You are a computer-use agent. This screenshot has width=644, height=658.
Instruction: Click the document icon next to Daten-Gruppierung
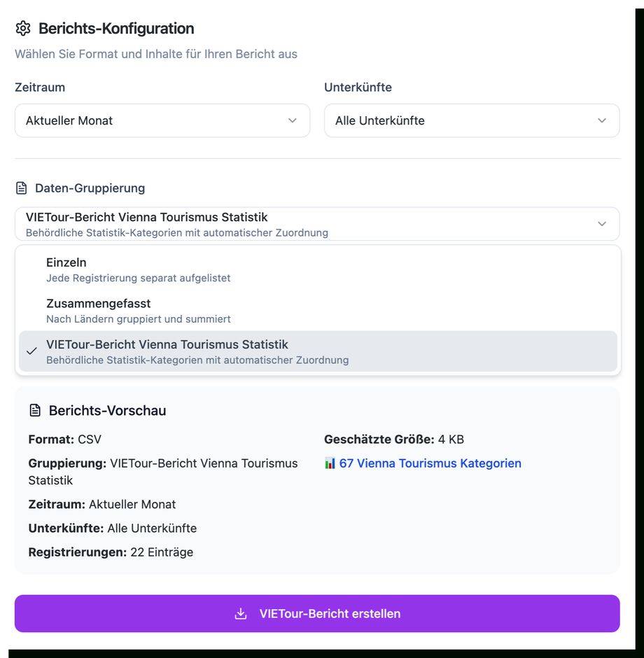tap(21, 188)
